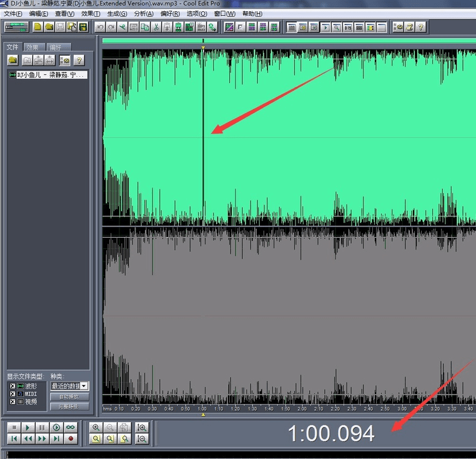
Task: Click the Go to End transport button
Action: [x=56, y=439]
